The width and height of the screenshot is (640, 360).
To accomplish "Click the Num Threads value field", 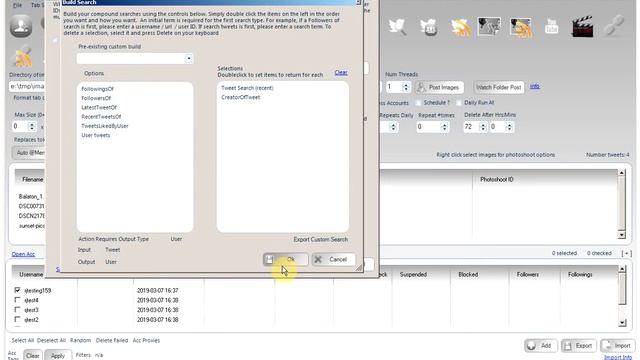I will (x=394, y=87).
